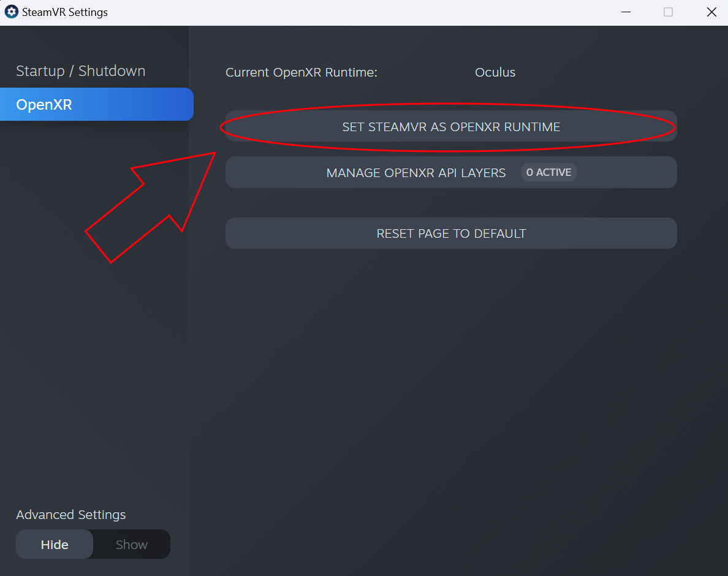Click the 'Oculus' runtime value text
728x576 pixels.
coord(495,72)
